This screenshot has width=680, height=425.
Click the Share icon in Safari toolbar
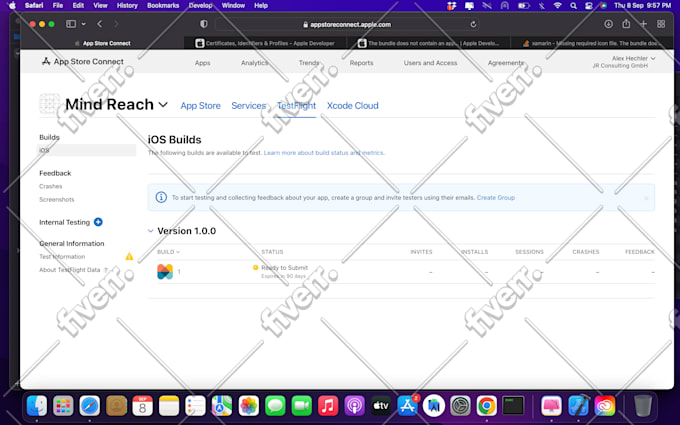click(626, 24)
